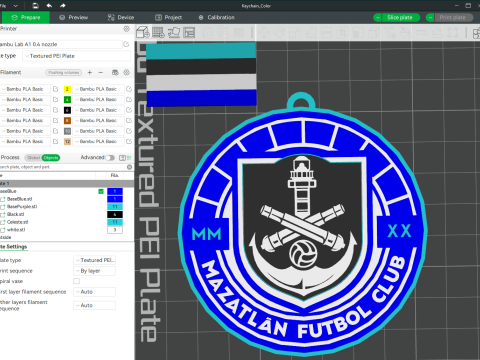Open Flushing volumes settings

coord(64,72)
